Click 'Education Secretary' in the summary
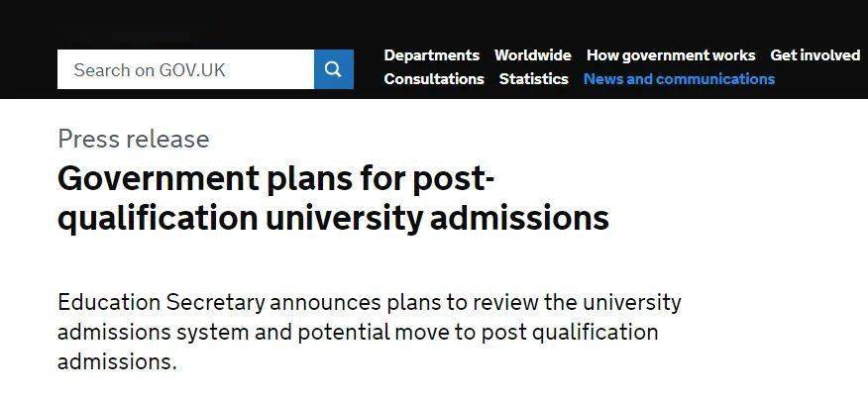The height and width of the screenshot is (401, 868). [162, 303]
